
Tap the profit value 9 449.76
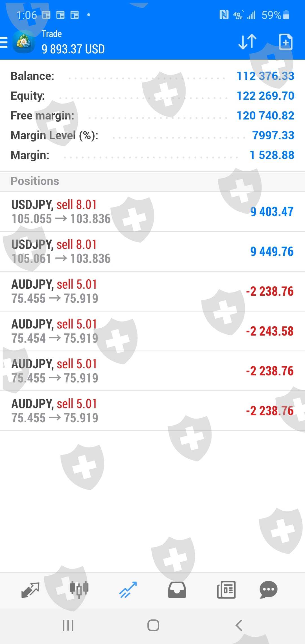(x=272, y=251)
